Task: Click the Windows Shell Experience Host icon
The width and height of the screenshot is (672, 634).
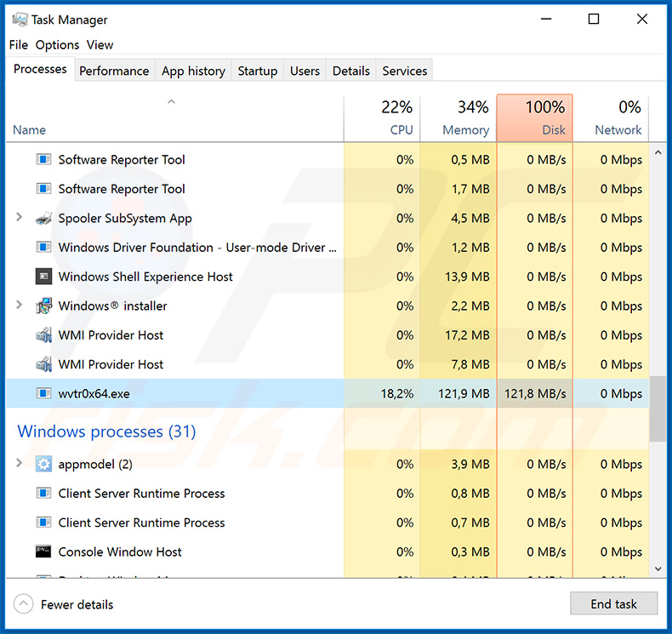Action: point(43,277)
